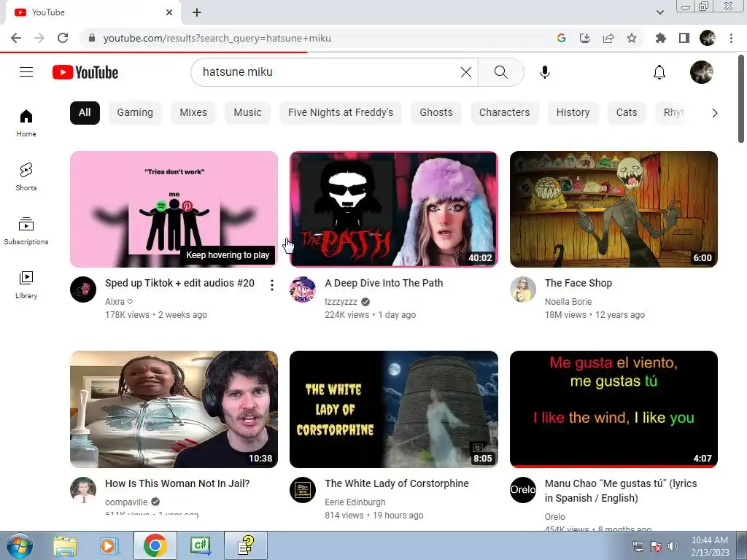
Task: Click the install/download icon in address bar
Action: click(585, 38)
